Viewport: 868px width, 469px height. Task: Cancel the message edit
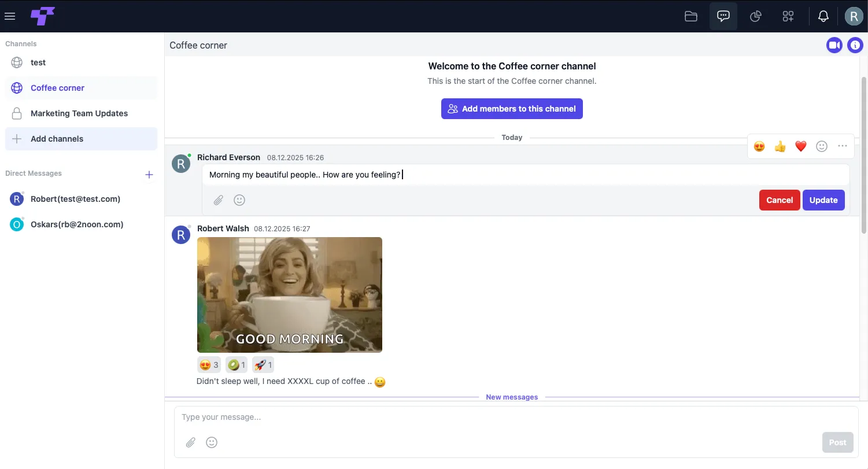[x=780, y=200]
